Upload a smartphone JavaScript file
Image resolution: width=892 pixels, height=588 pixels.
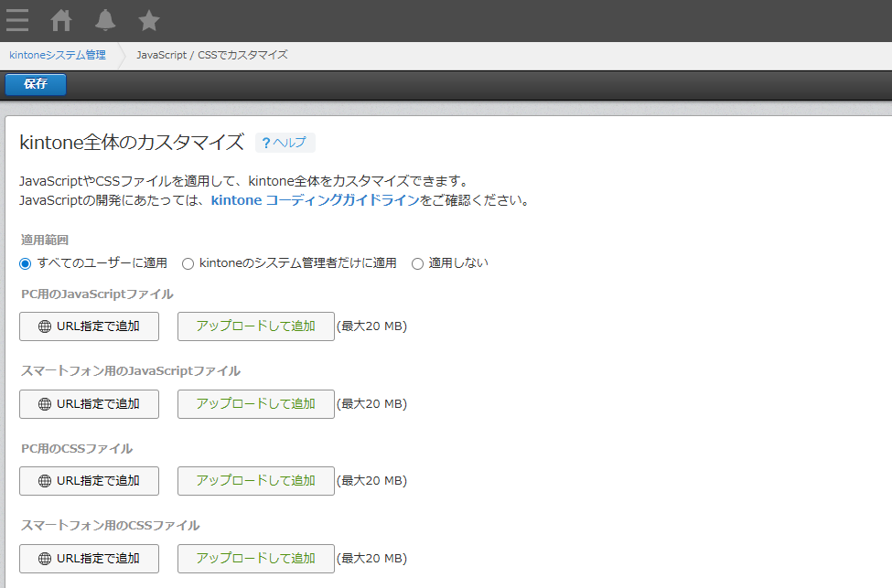(x=255, y=404)
